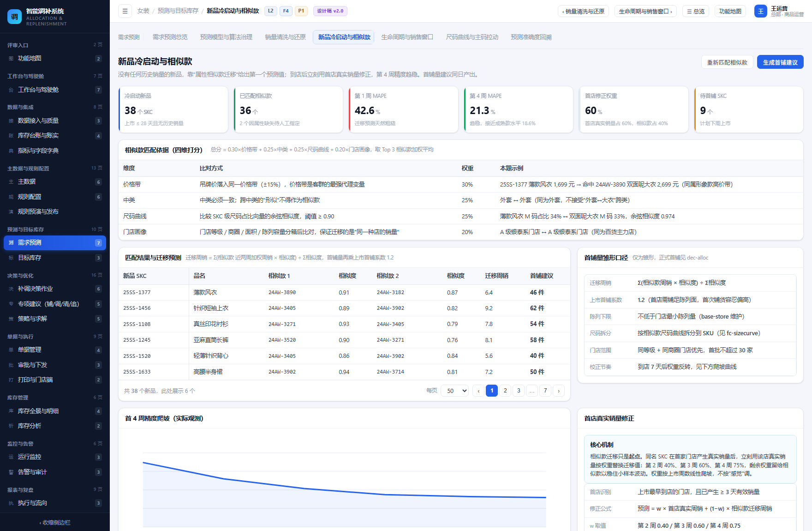Click the 待首铺 SKC card

pyautogui.click(x=749, y=110)
